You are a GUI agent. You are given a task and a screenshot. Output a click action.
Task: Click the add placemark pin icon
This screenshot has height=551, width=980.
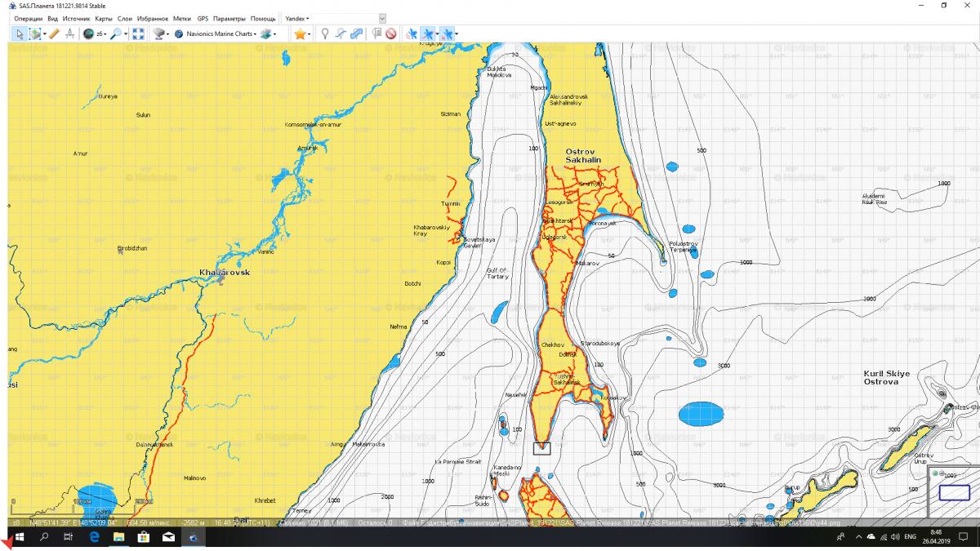click(x=324, y=33)
